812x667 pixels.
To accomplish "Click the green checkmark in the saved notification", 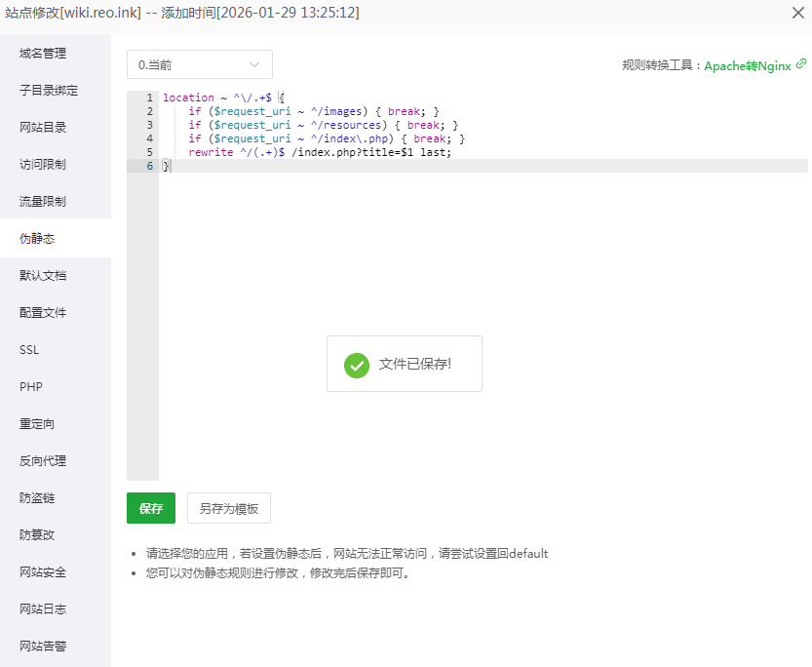I will pos(356,363).
